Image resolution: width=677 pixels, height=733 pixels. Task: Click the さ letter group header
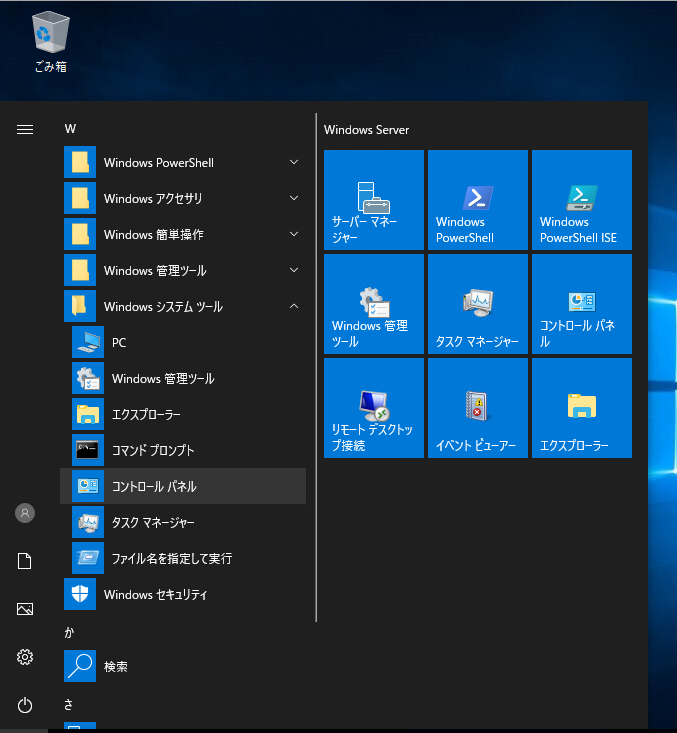[69, 704]
